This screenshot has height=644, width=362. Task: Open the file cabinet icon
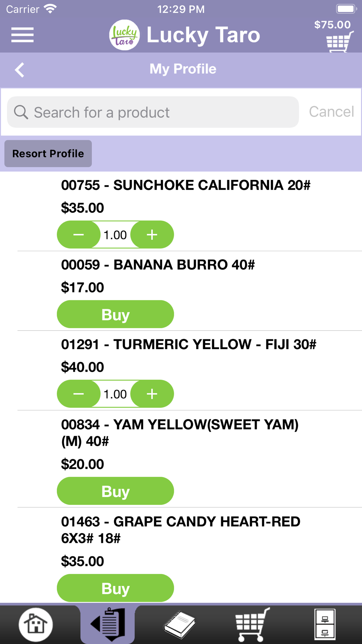pyautogui.click(x=325, y=624)
